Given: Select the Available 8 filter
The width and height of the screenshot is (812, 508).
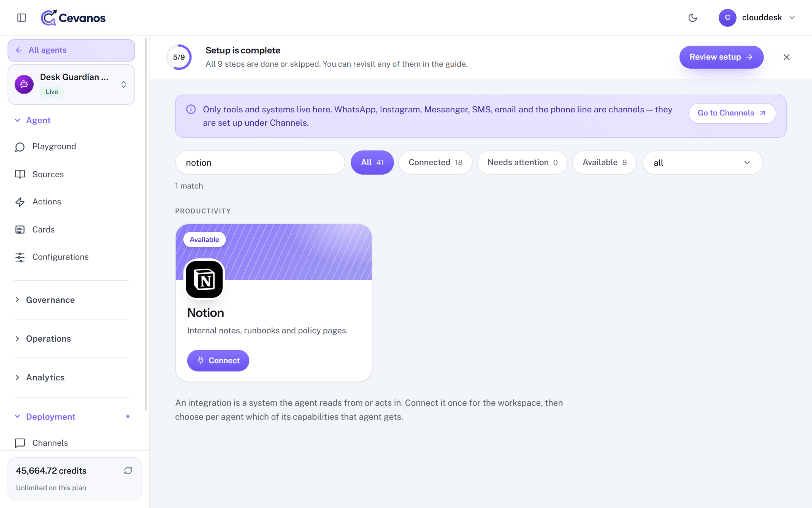Looking at the screenshot, I should tap(604, 163).
